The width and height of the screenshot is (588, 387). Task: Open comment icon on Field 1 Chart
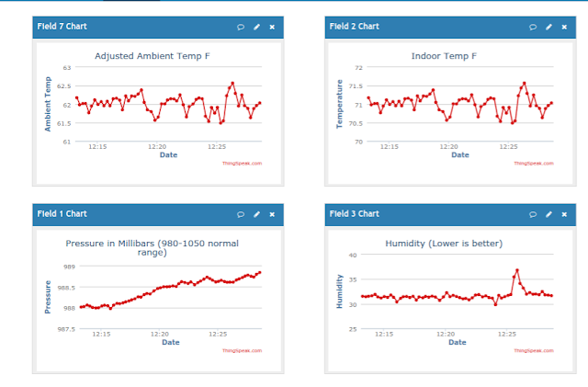click(241, 214)
